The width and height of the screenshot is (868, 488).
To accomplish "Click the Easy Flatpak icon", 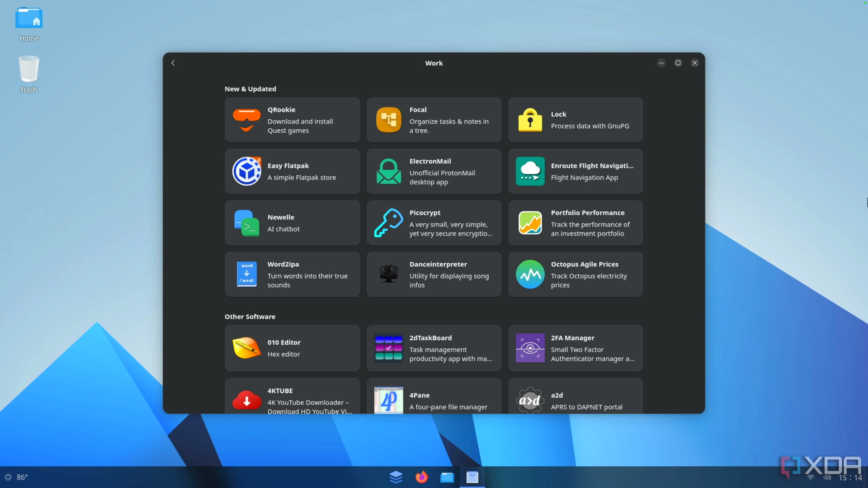I will click(247, 171).
